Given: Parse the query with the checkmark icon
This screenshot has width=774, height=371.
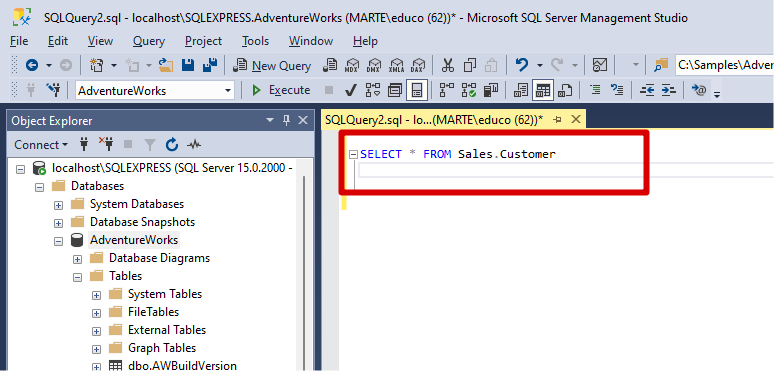Looking at the screenshot, I should 350,90.
